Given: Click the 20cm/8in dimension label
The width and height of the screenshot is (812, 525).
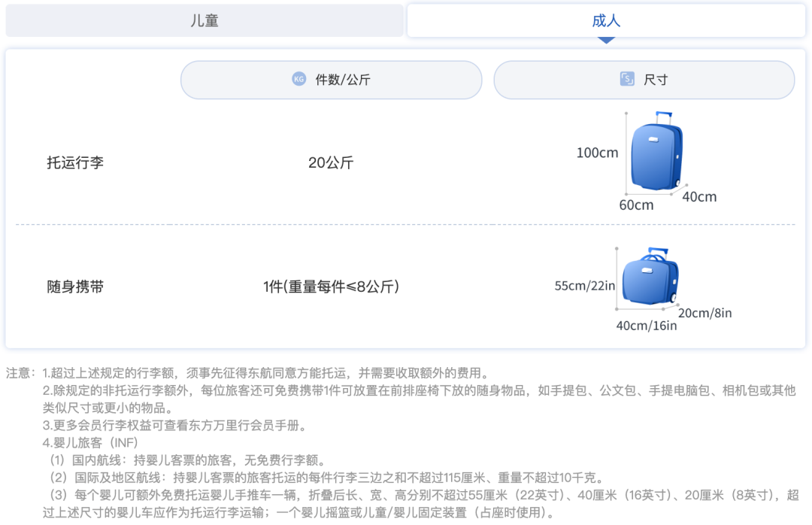Looking at the screenshot, I should (x=704, y=313).
